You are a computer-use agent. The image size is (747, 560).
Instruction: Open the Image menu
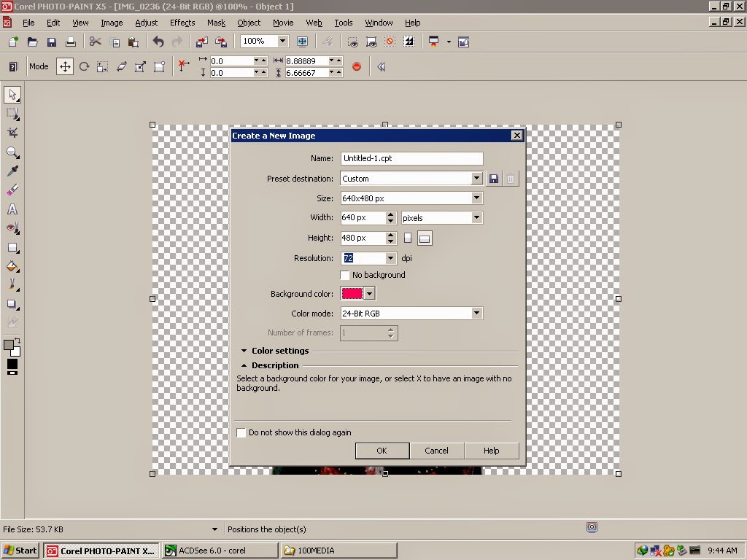click(x=112, y=23)
